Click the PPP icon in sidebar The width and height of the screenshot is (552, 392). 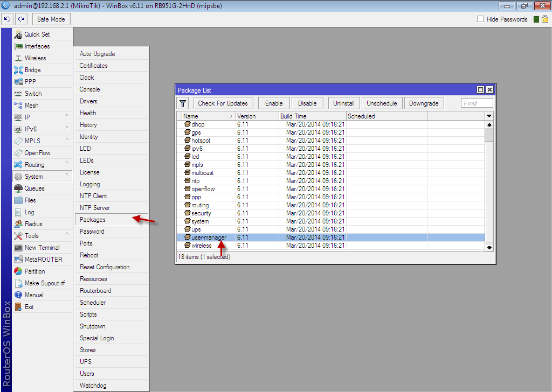pos(18,81)
